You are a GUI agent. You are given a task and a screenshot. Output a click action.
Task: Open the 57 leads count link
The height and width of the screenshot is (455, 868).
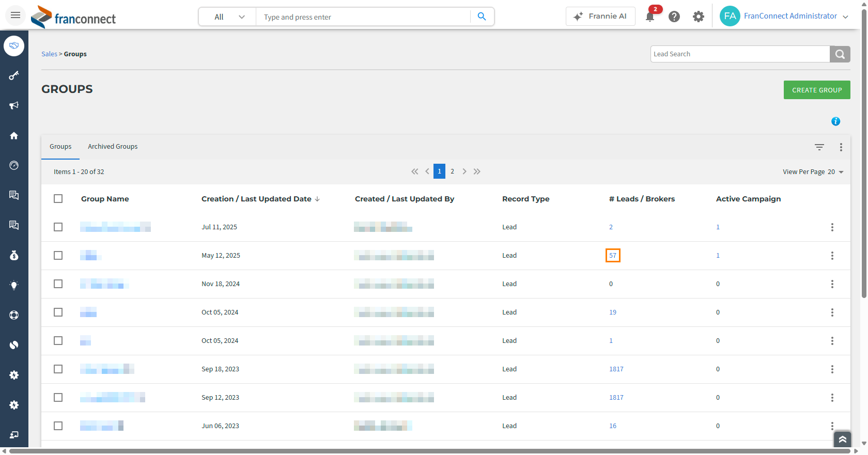(613, 256)
